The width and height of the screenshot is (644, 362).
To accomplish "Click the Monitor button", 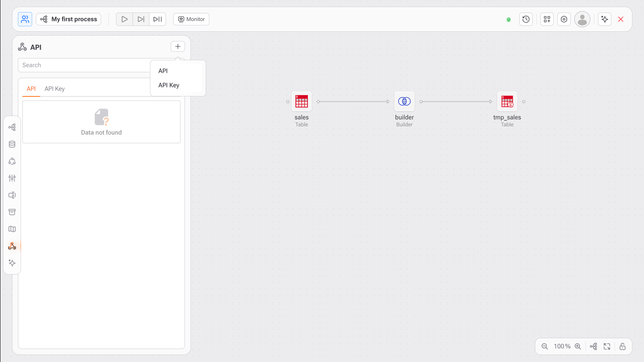I will [x=191, y=19].
